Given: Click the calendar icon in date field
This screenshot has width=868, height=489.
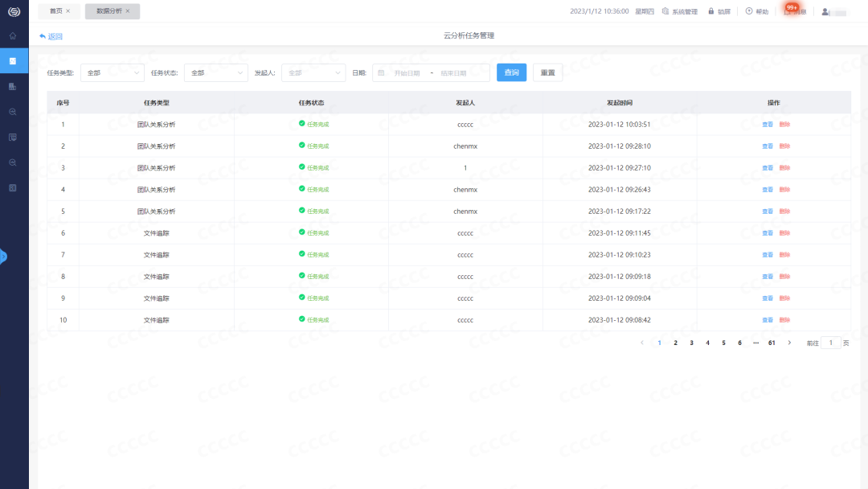Looking at the screenshot, I should point(381,73).
